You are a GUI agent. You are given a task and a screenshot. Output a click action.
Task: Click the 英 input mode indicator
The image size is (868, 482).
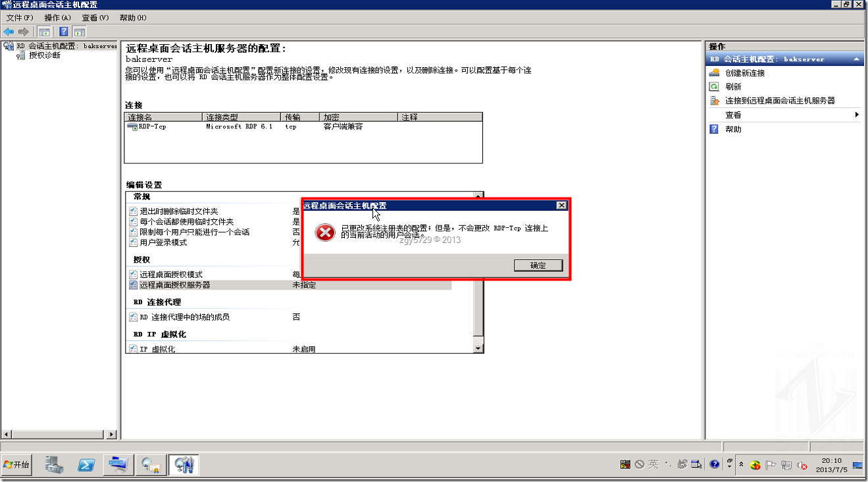tap(653, 464)
